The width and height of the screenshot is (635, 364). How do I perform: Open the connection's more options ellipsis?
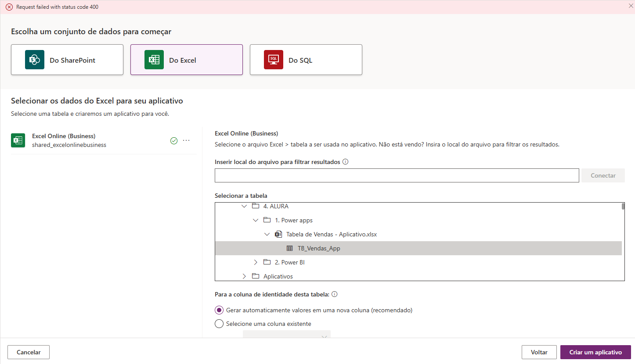click(x=186, y=140)
